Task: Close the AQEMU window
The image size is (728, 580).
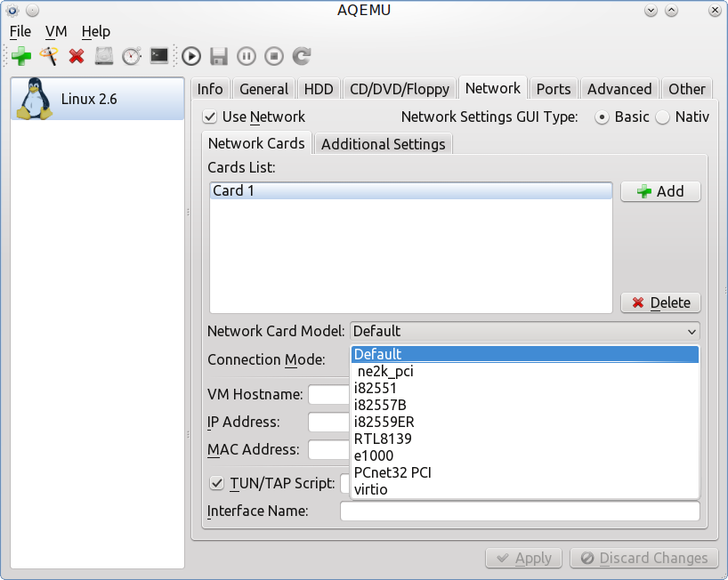Action: [x=715, y=10]
